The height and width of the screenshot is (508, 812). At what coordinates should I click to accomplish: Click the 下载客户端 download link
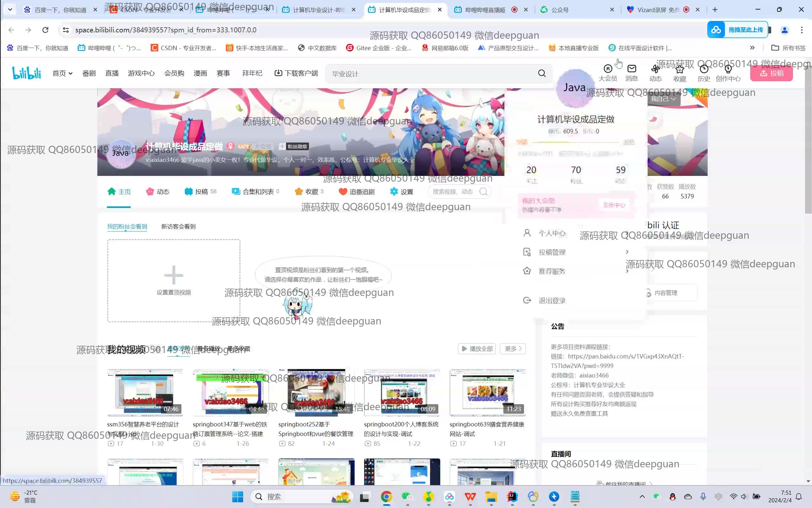(296, 73)
